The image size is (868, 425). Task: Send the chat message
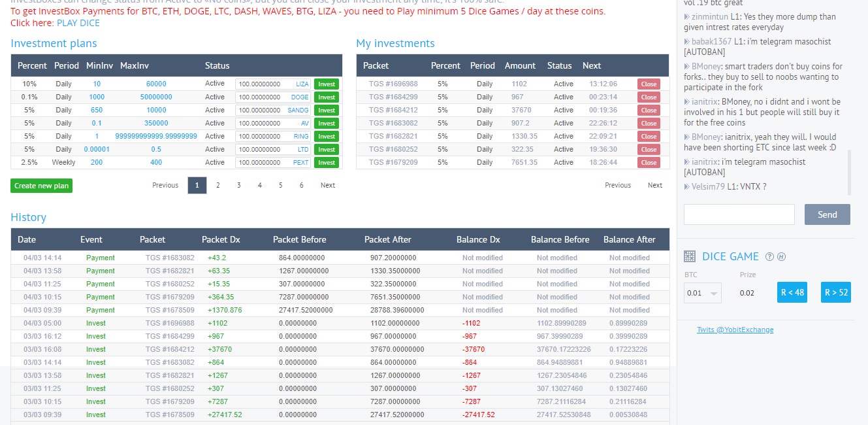(x=827, y=214)
